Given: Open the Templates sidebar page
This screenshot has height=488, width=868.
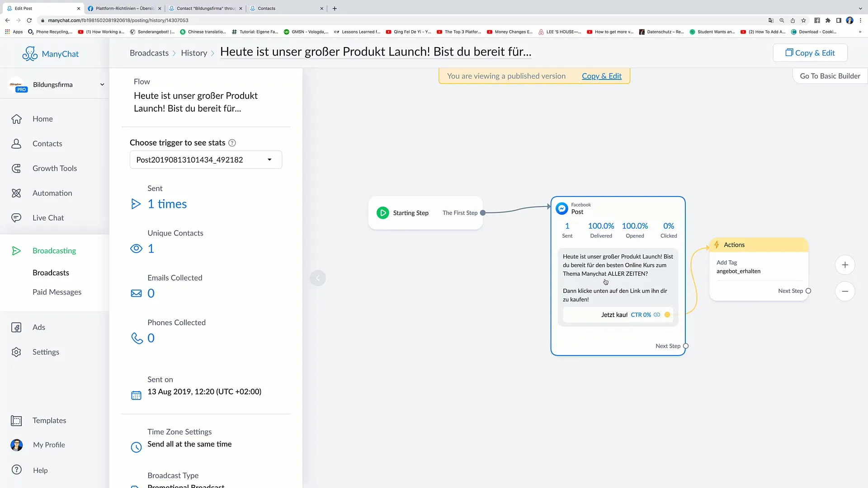Looking at the screenshot, I should [49, 421].
